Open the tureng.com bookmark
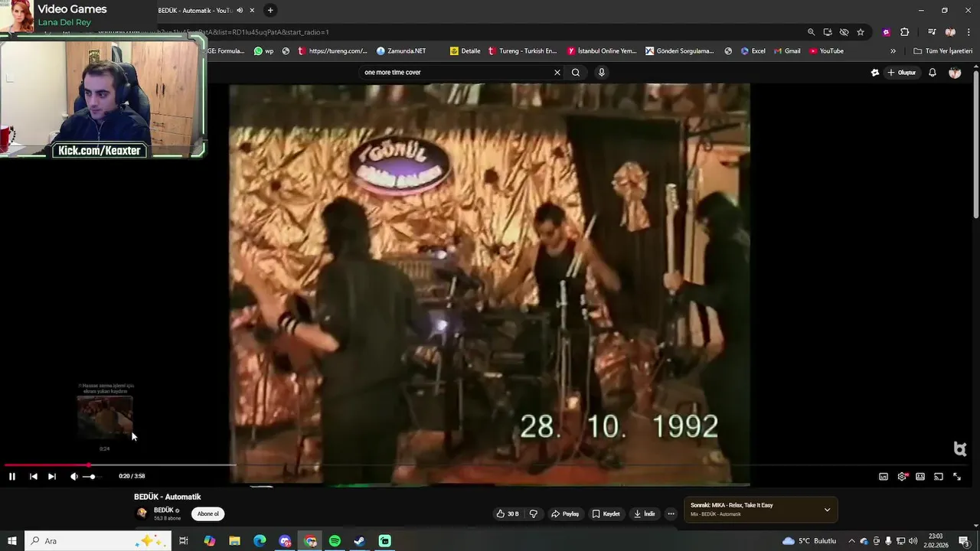The image size is (980, 551). coord(332,51)
